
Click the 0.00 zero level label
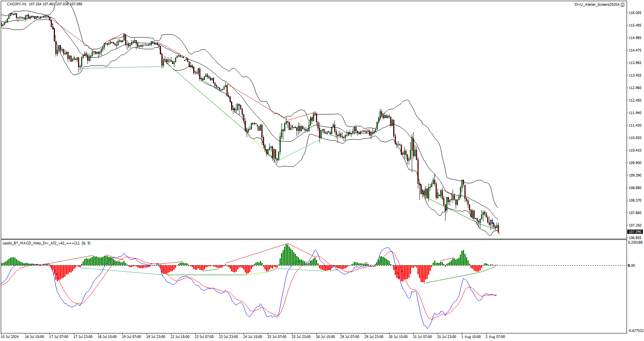pyautogui.click(x=631, y=265)
